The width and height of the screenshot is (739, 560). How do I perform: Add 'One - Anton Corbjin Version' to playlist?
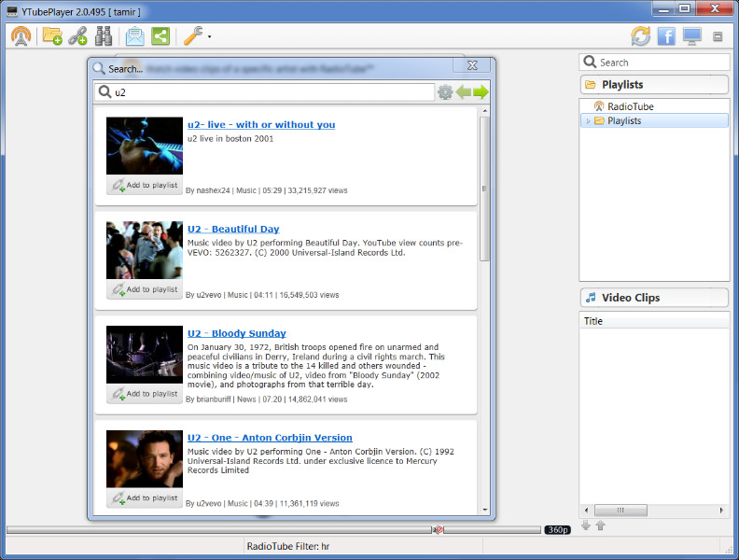[145, 498]
